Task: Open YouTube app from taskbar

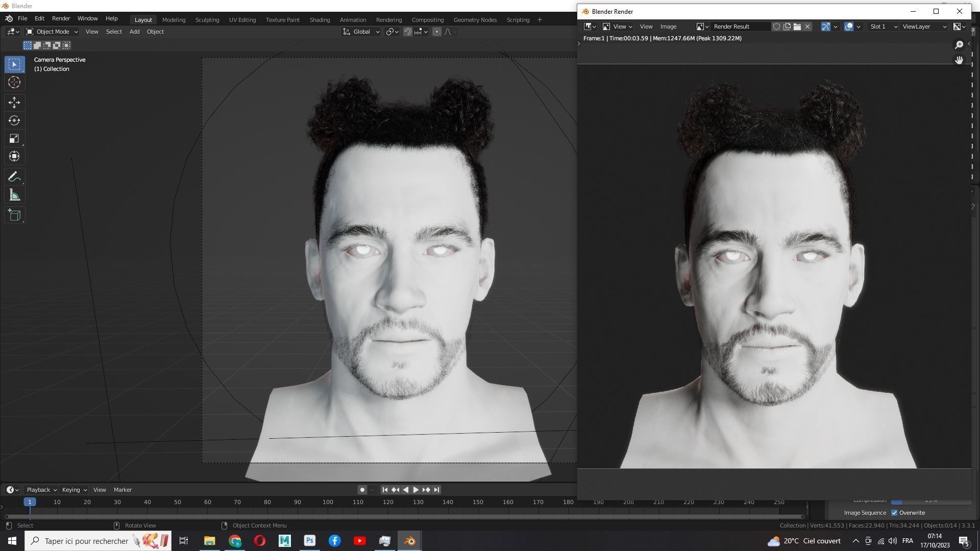Action: pyautogui.click(x=360, y=541)
